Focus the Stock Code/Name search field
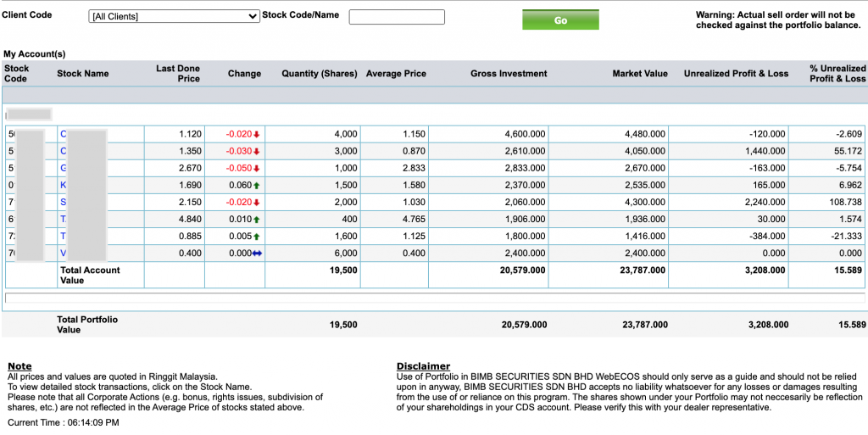The image size is (868, 435). [x=397, y=17]
